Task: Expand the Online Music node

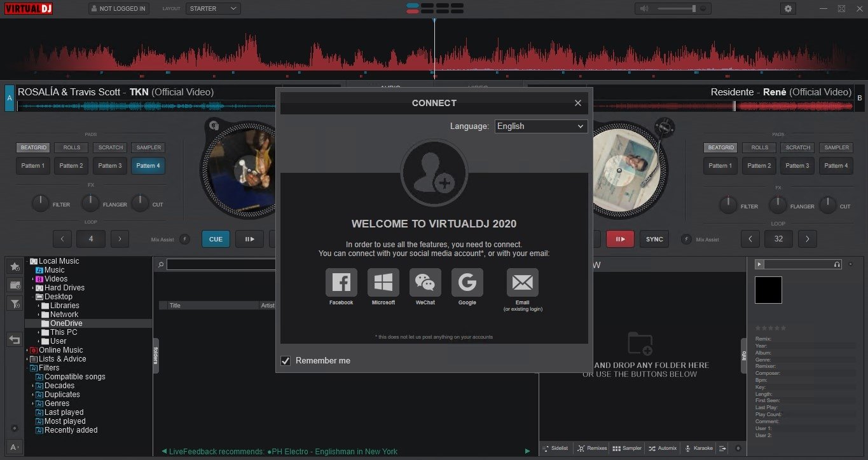Action: point(27,350)
